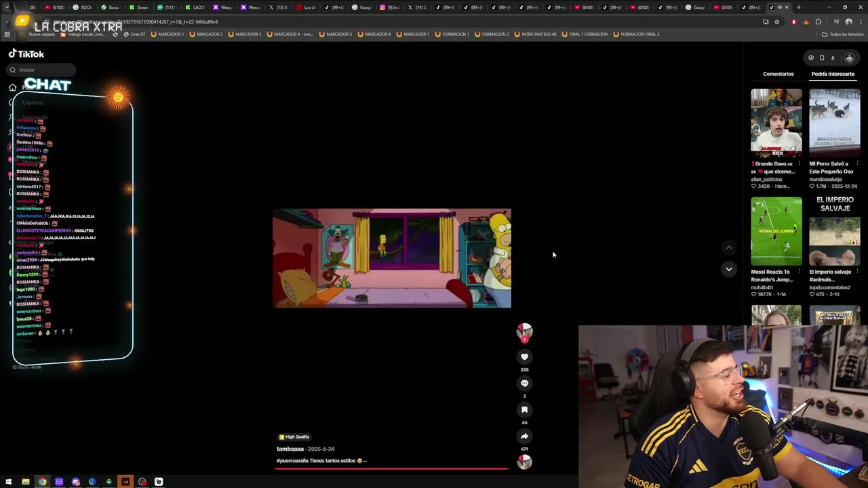This screenshot has width=868, height=488.
Task: Open the FORMACION 1 bookmark
Action: (x=452, y=34)
